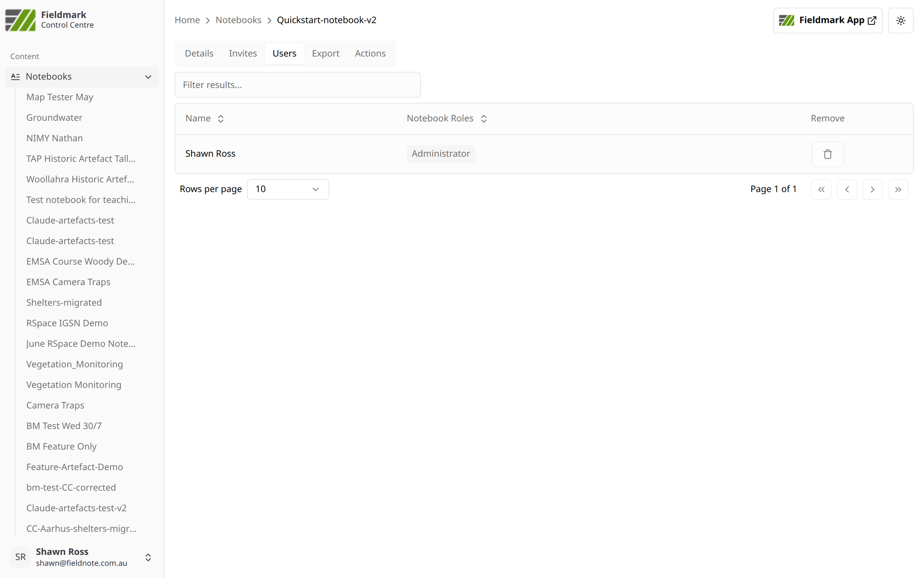Toggle the light/dark theme sun icon

[900, 20]
